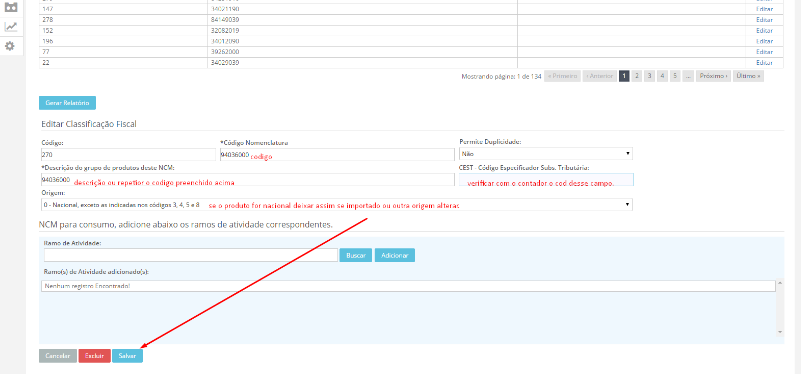Screen dimensions: 801x374
Task: Click the Gerar Relatório button
Action: click(x=67, y=103)
